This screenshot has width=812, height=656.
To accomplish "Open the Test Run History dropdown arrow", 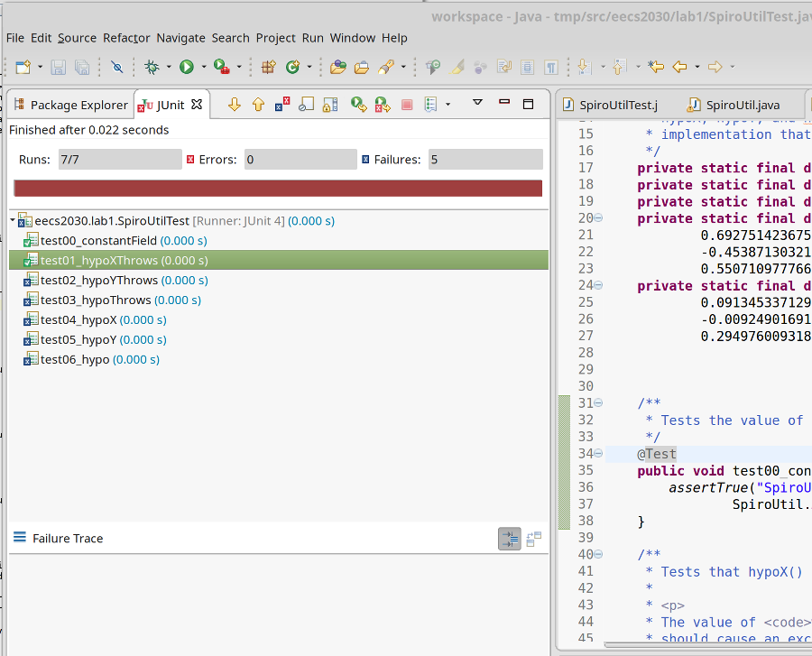I will [x=448, y=105].
